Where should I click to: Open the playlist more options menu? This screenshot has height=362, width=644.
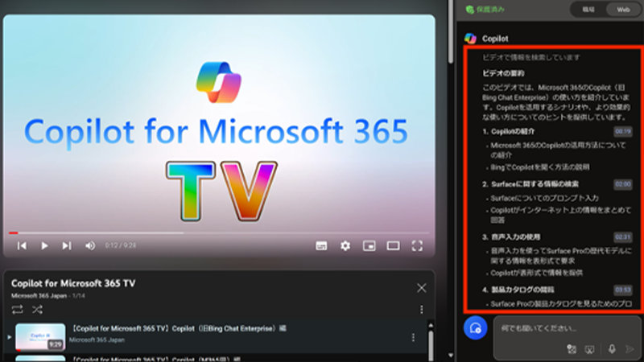(x=421, y=309)
